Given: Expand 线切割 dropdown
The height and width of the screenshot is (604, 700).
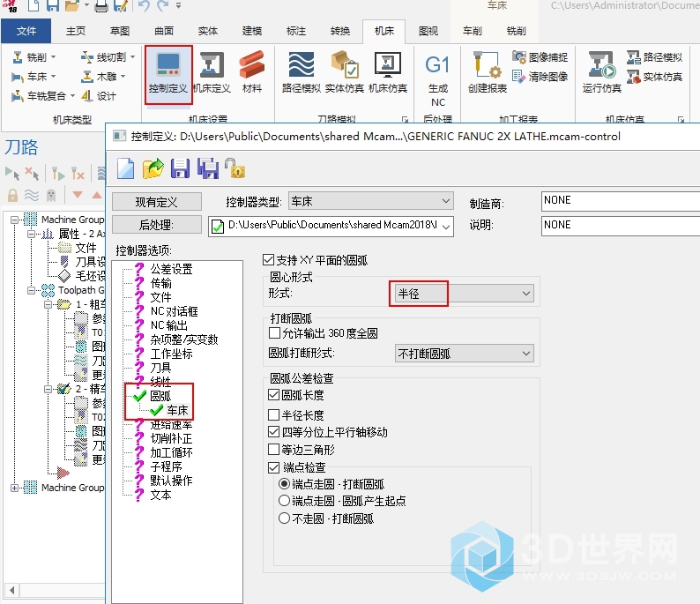Looking at the screenshot, I should pyautogui.click(x=132, y=57).
